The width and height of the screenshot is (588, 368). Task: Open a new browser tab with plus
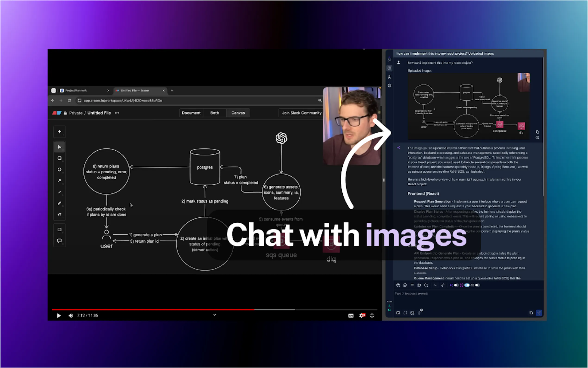pyautogui.click(x=172, y=91)
